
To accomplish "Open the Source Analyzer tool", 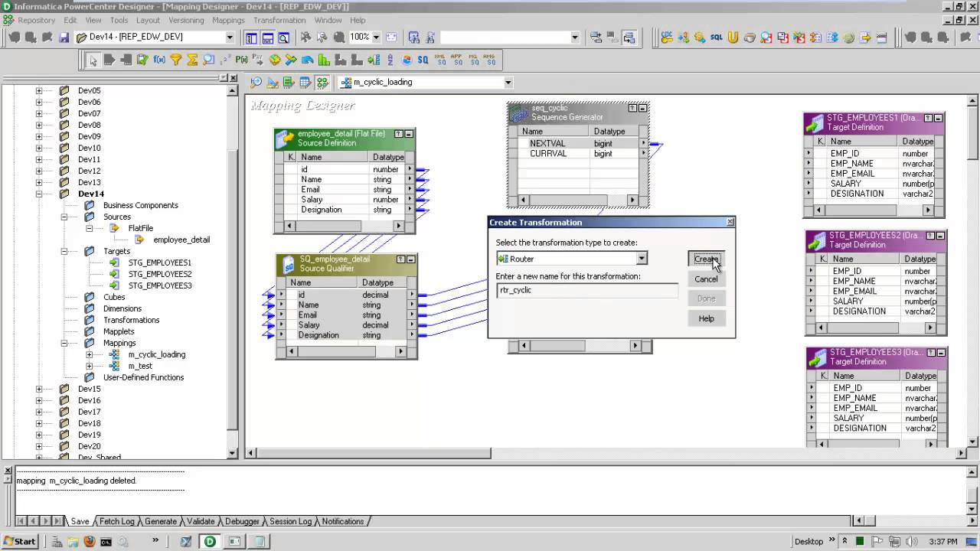I will [256, 83].
